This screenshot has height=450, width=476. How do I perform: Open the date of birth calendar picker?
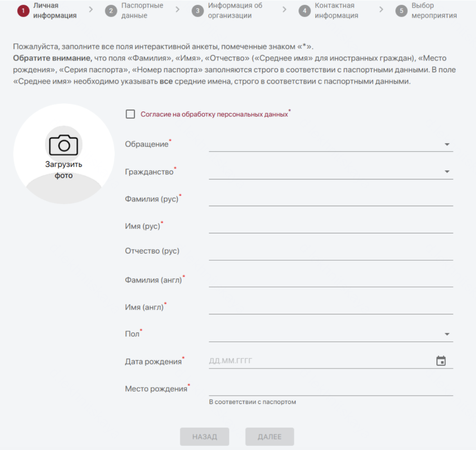pyautogui.click(x=441, y=361)
